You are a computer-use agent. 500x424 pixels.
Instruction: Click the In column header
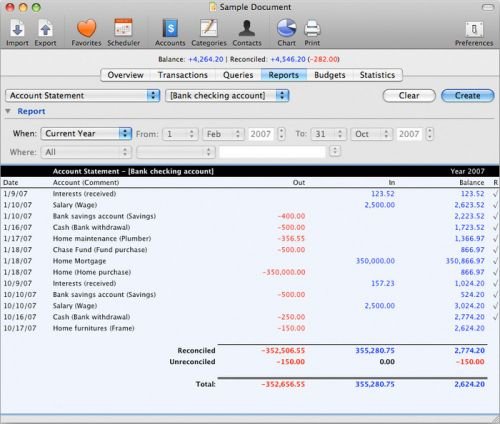(x=392, y=182)
